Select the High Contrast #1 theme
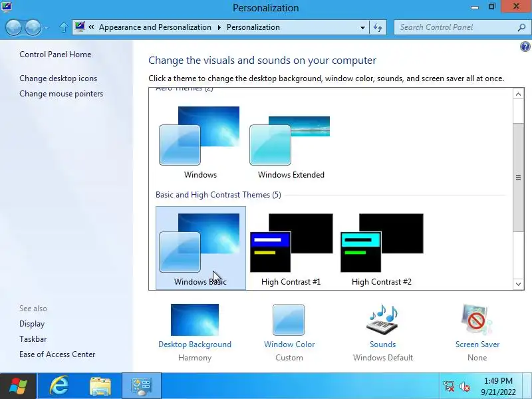Image resolution: width=532 pixels, height=399 pixels. 291,248
